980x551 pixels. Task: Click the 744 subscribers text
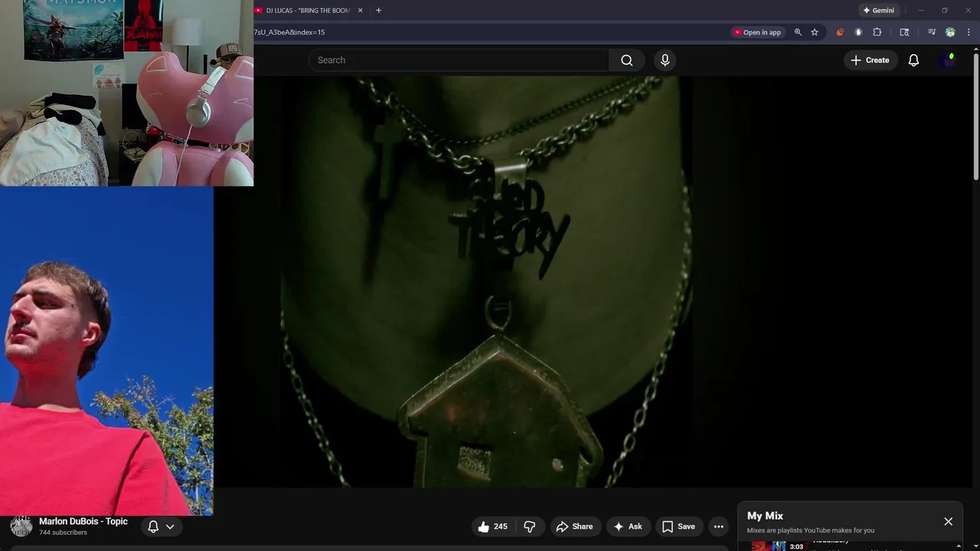(63, 533)
